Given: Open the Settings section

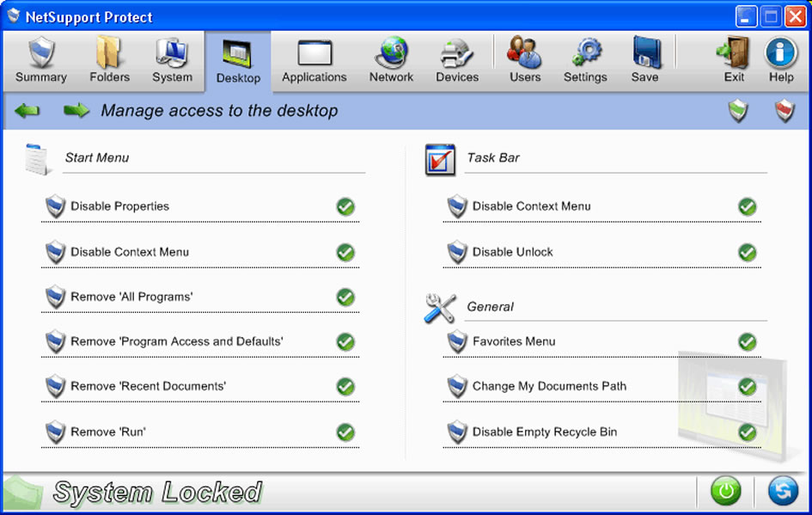Looking at the screenshot, I should coord(585,60).
